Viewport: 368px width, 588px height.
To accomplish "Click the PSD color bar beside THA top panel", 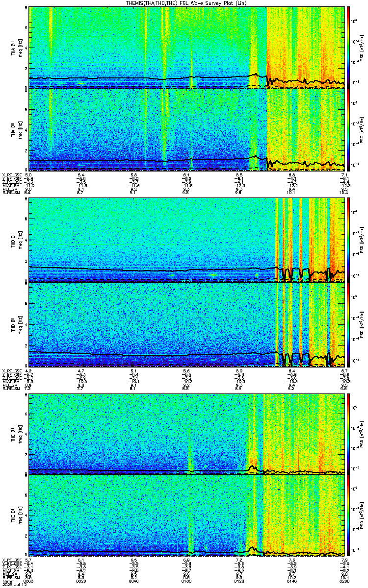I will pos(348,48).
